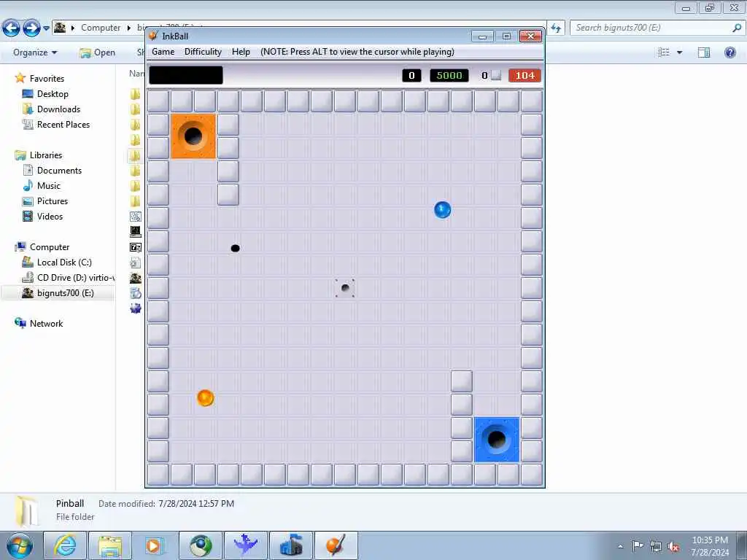The width and height of the screenshot is (747, 560).
Task: Open the Help menu in InkBall
Action: 241,52
